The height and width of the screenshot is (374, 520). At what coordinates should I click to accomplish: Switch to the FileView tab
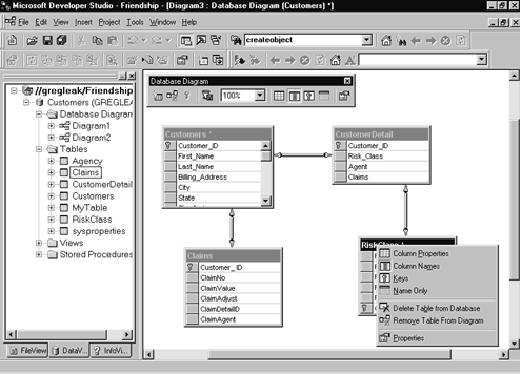tap(27, 350)
